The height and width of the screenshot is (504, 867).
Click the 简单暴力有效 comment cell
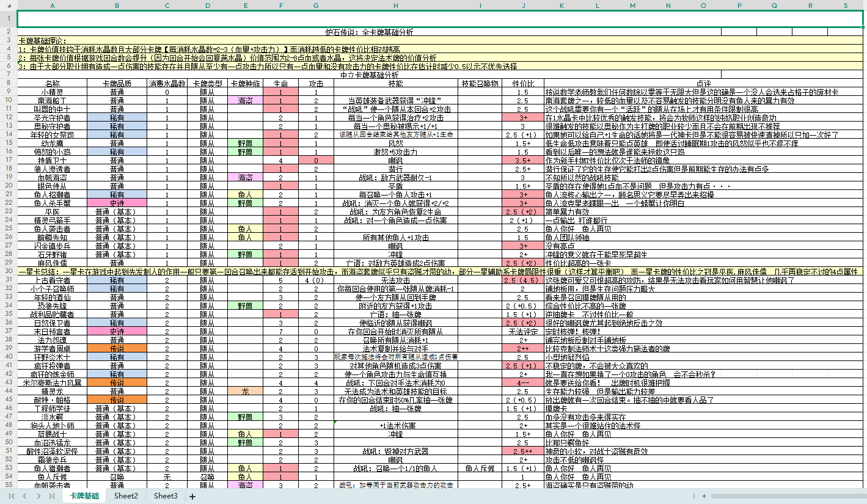(x=704, y=211)
